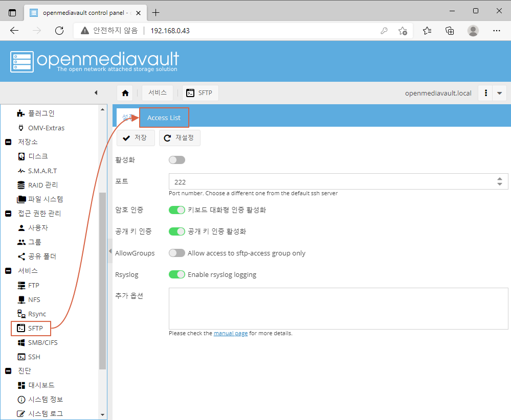Open browser settings ellipsis menu
The image size is (511, 420).
coord(496,31)
